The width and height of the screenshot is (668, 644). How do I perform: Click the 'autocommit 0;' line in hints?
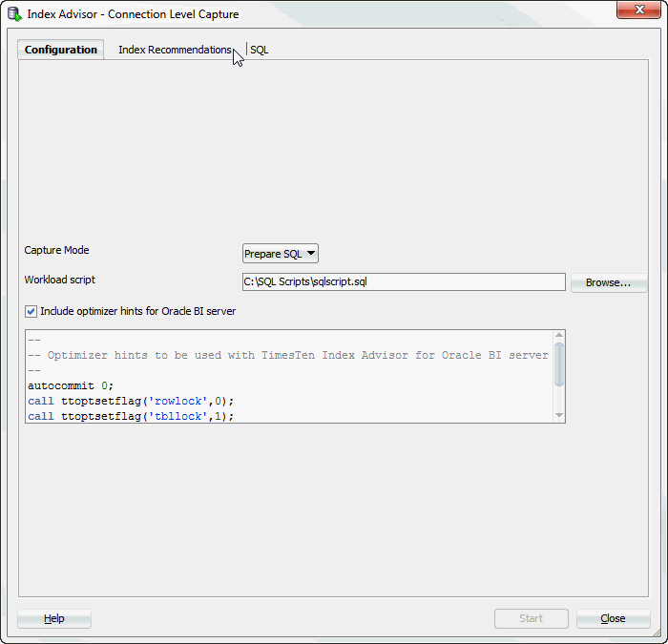click(71, 385)
